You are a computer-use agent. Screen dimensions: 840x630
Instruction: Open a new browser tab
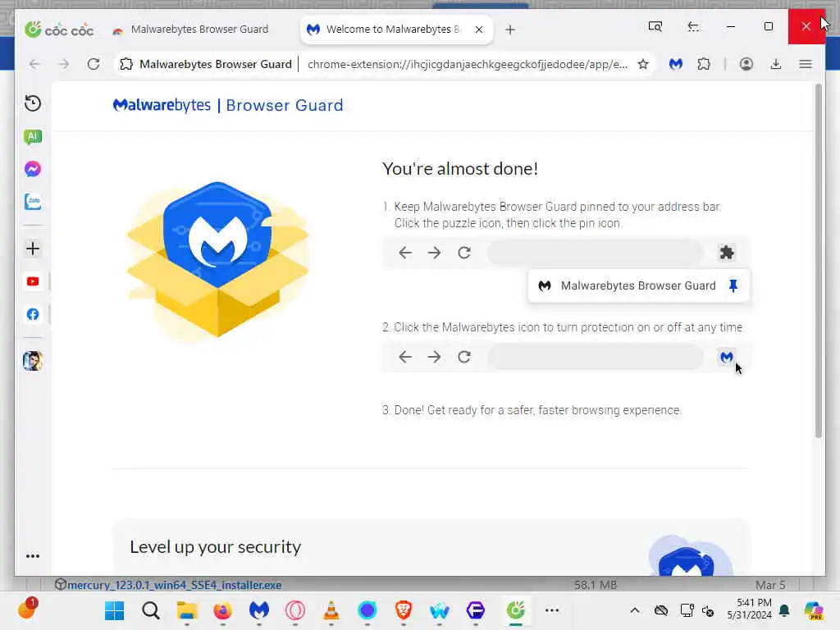510,30
